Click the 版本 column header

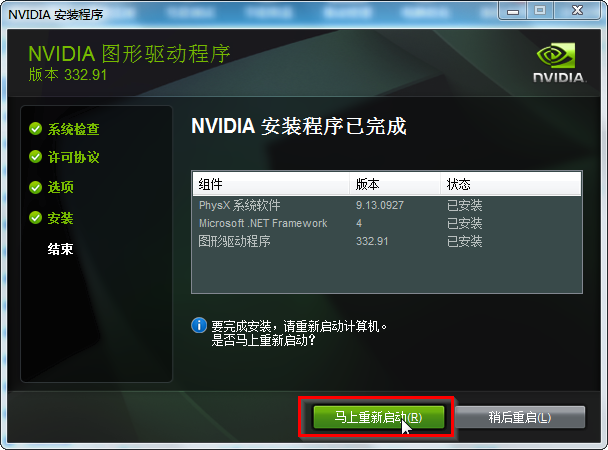pyautogui.click(x=395, y=184)
